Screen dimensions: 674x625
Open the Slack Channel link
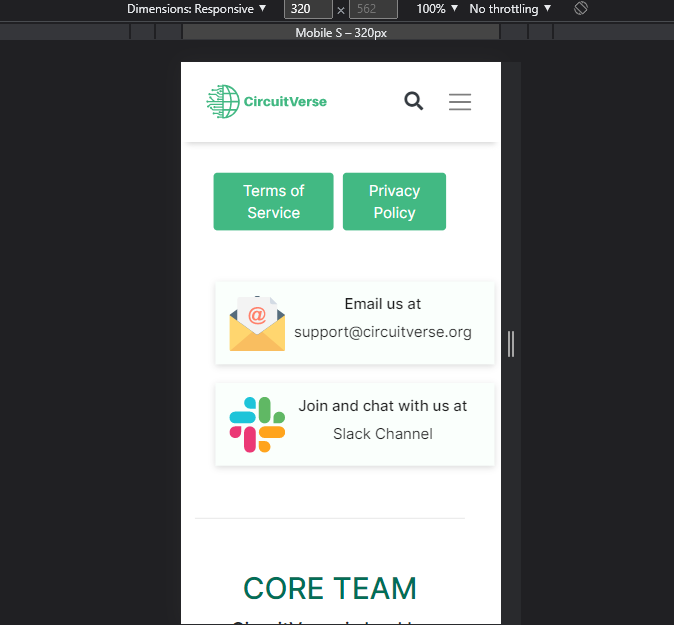[x=383, y=434]
